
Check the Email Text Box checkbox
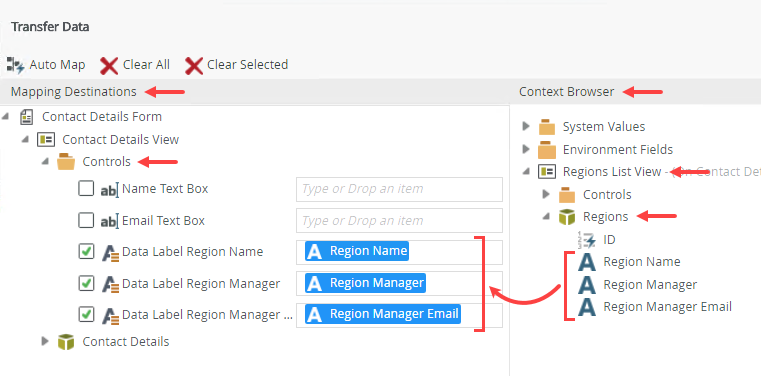86,221
